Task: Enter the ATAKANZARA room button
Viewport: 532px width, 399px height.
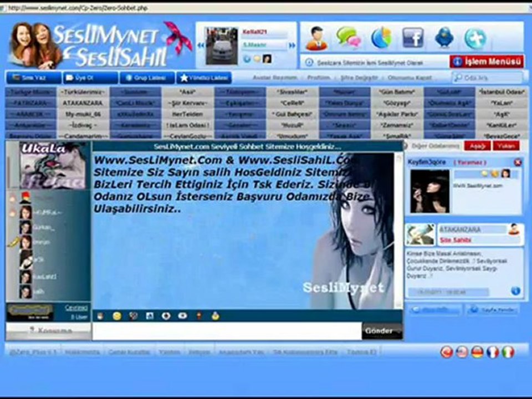Action: click(x=83, y=103)
